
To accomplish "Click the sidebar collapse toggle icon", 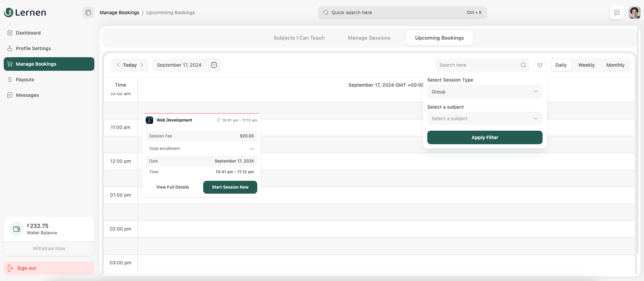I will click(88, 13).
